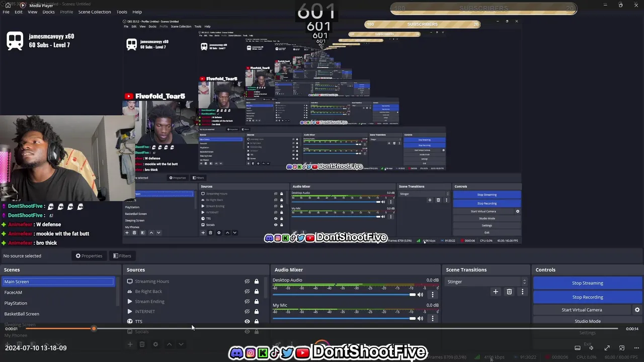Viewport: 644px width, 362px height.
Task: Hide the Socials source
Action: pyautogui.click(x=247, y=331)
